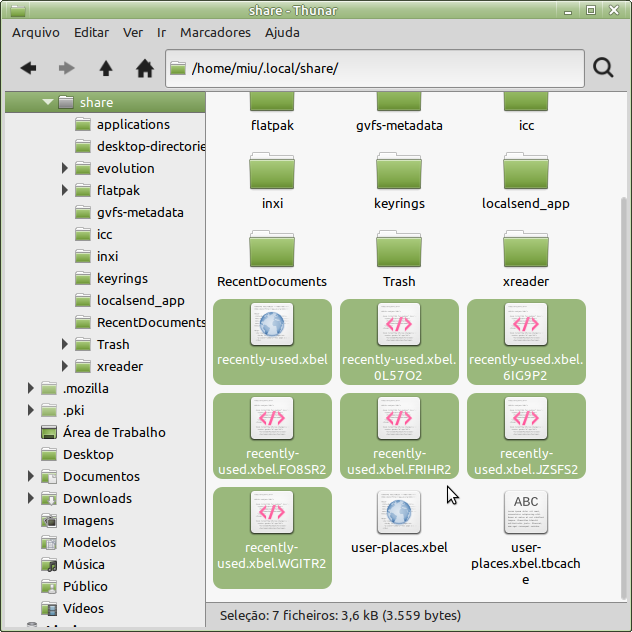Click the Back arrow navigation button
Viewport: 632px width, 632px height.
click(x=28, y=68)
